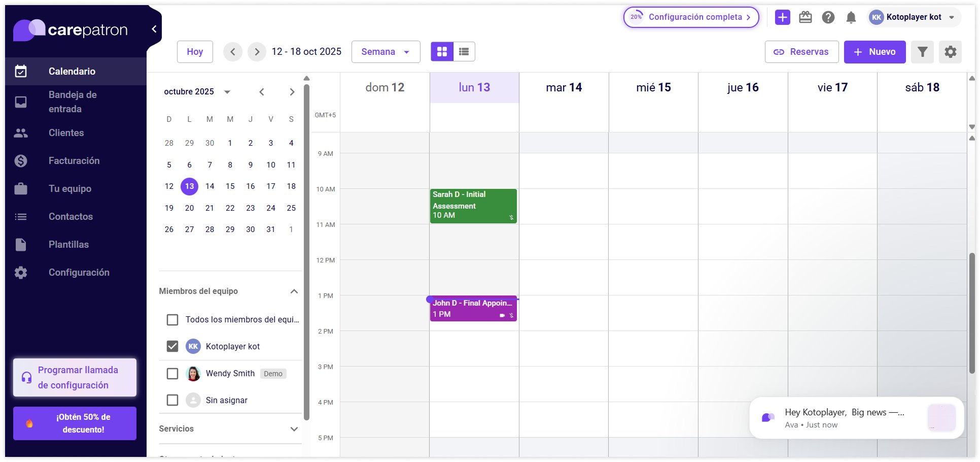
Task: Check the Wendy Smith checkbox
Action: 172,374
